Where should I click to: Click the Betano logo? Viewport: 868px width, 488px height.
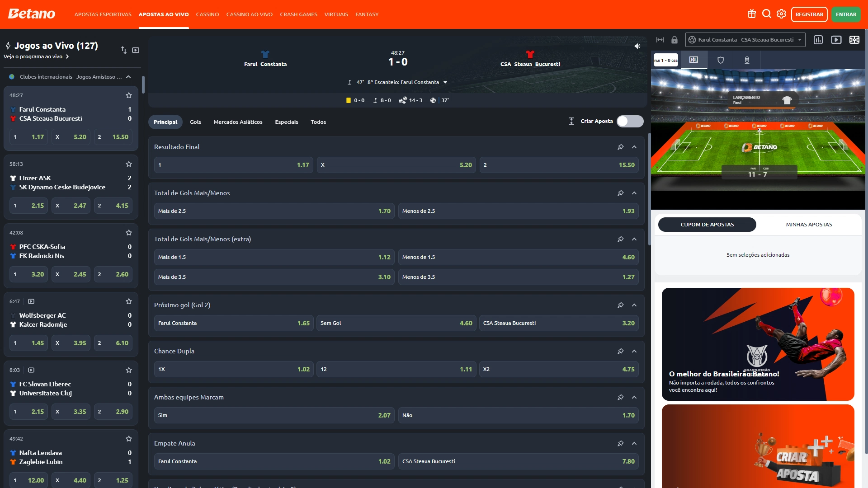pos(32,14)
